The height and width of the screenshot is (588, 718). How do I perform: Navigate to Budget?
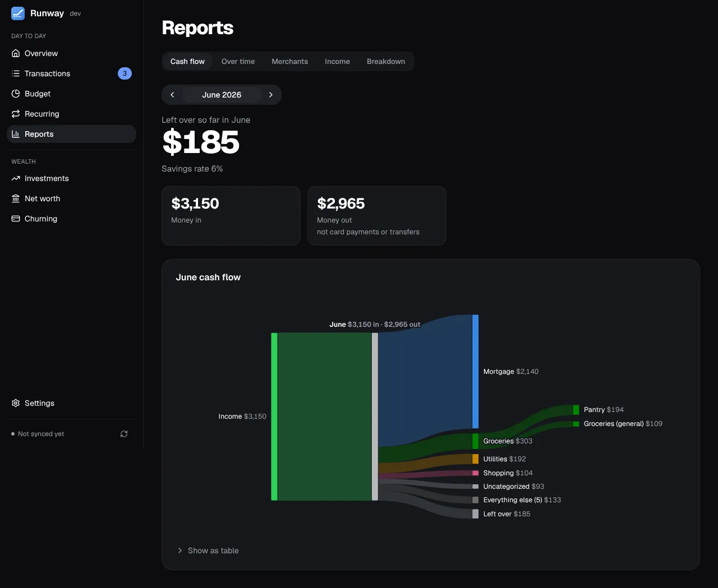[x=71, y=94]
